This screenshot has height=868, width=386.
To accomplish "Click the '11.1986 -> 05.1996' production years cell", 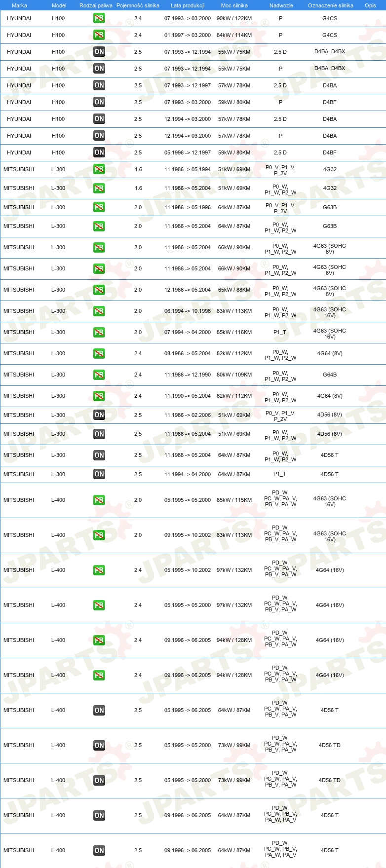I will (x=188, y=207).
